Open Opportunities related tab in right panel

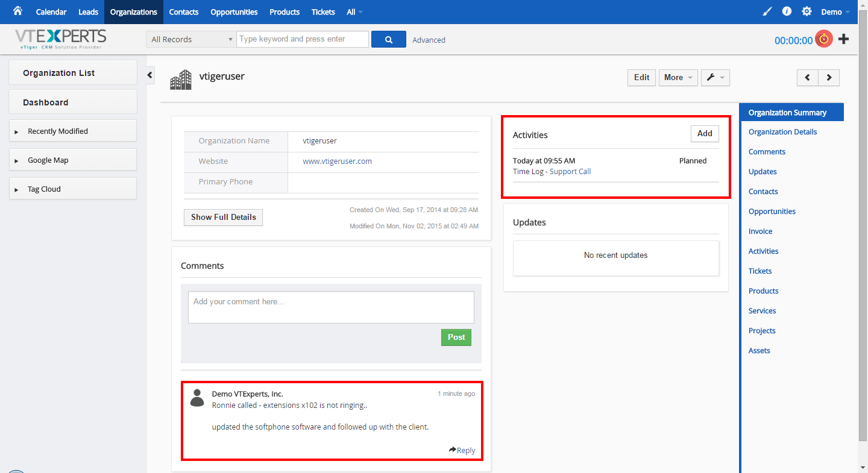(x=772, y=211)
